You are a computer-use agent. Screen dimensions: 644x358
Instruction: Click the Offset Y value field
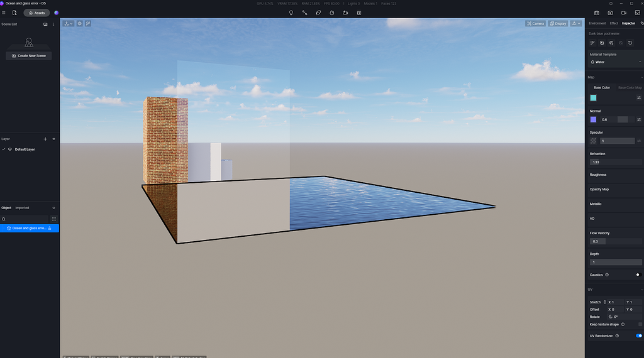click(634, 310)
